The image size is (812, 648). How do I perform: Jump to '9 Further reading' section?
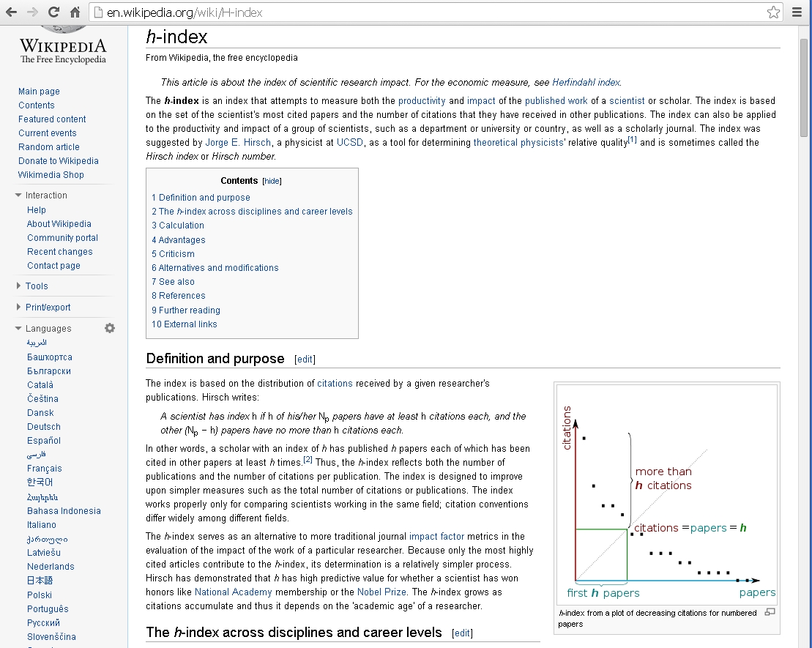(x=186, y=310)
